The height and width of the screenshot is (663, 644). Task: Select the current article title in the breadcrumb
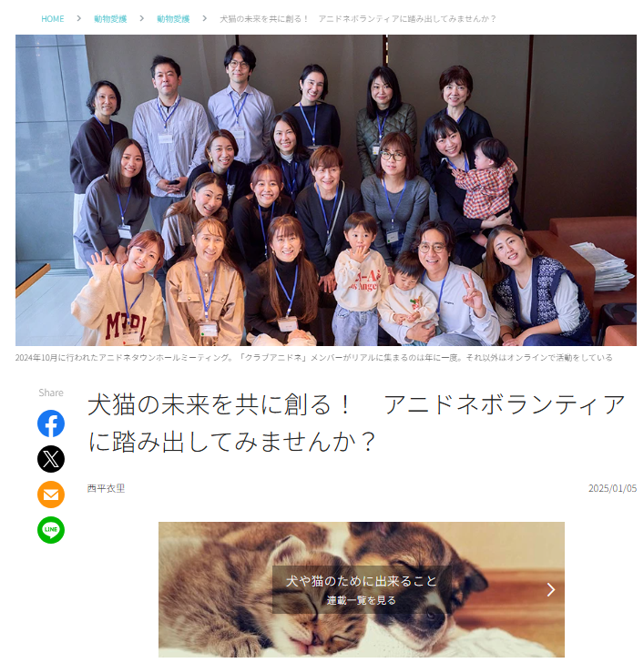[x=358, y=18]
